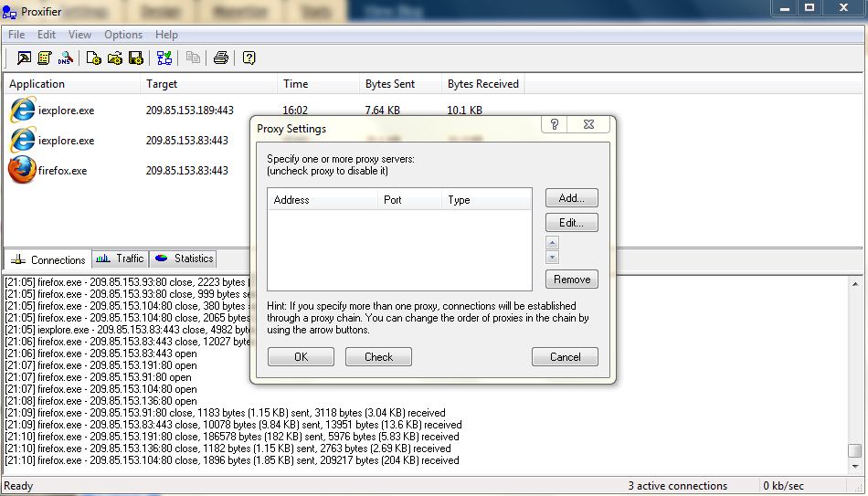The width and height of the screenshot is (868, 496).
Task: Click the 16:02 time value
Action: 295,111
